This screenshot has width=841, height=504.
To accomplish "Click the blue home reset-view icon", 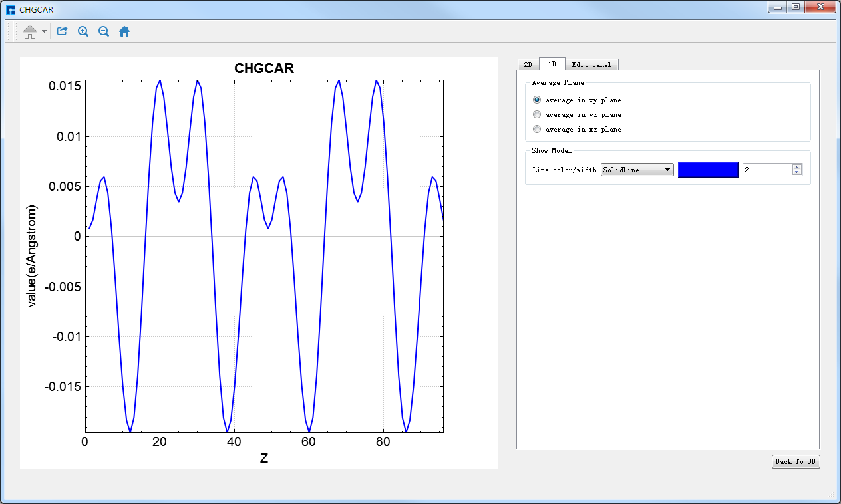I will point(124,31).
